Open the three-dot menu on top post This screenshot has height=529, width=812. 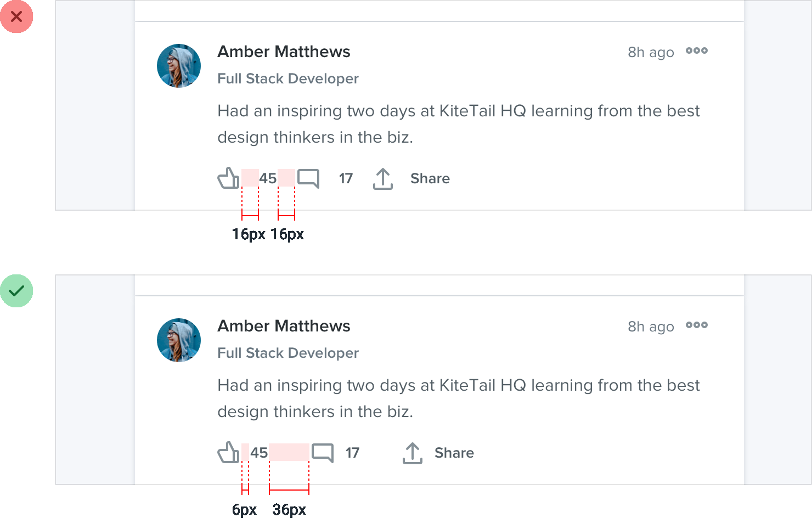click(x=697, y=50)
